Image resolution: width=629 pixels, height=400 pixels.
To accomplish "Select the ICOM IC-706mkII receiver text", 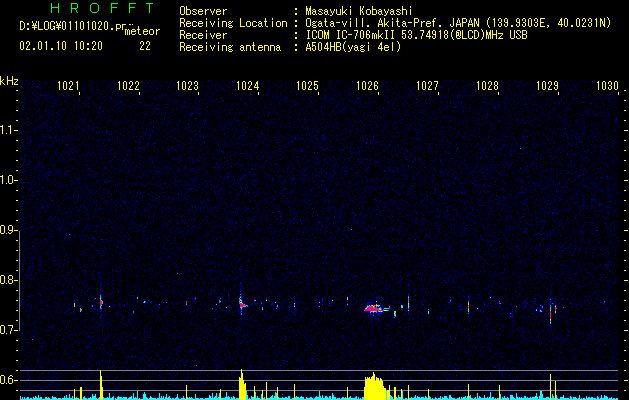I will point(351,35).
